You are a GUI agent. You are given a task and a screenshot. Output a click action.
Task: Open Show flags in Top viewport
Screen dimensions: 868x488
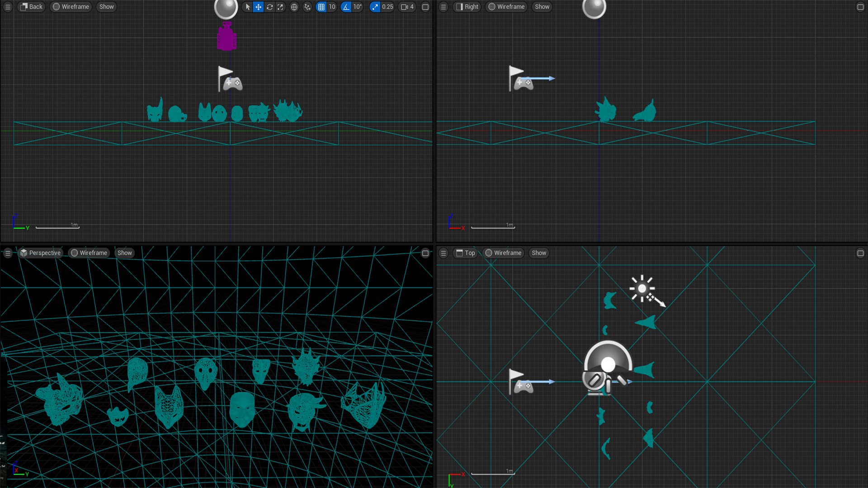click(x=539, y=253)
